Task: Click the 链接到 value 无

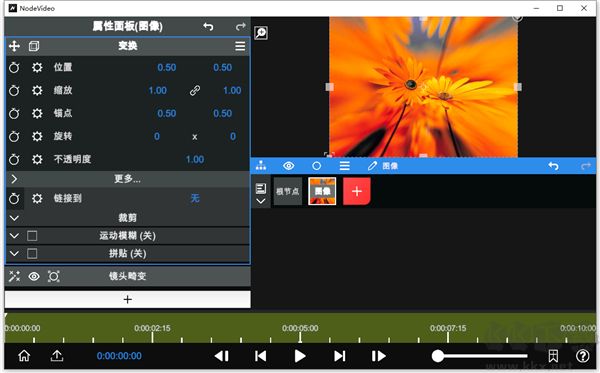Action: pyautogui.click(x=195, y=198)
